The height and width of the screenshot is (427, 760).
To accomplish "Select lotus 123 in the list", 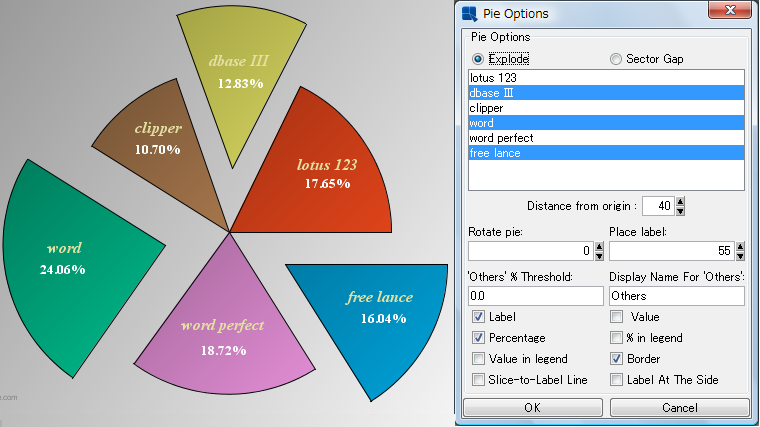I will pyautogui.click(x=606, y=78).
